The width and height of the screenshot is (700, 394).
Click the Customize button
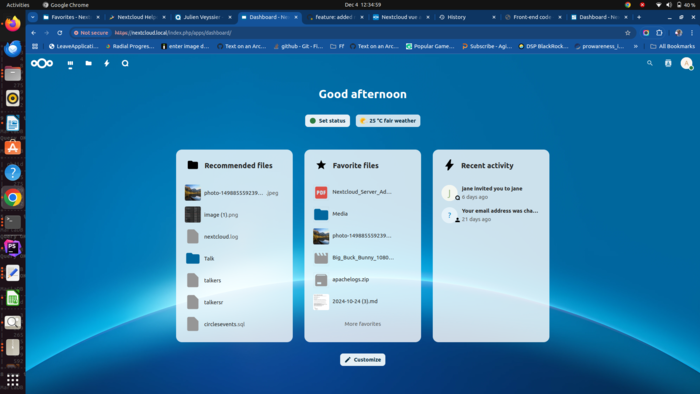(362, 360)
